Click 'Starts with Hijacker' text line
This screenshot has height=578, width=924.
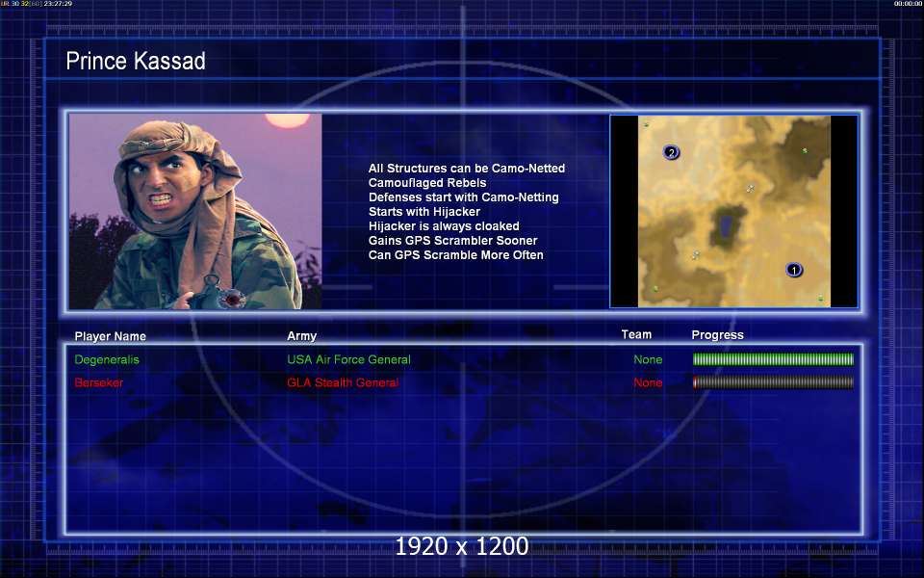click(424, 212)
